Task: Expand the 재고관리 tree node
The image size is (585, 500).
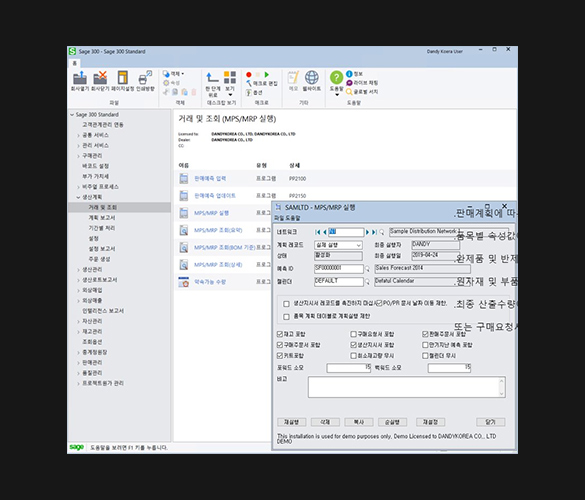Action: click(x=78, y=332)
